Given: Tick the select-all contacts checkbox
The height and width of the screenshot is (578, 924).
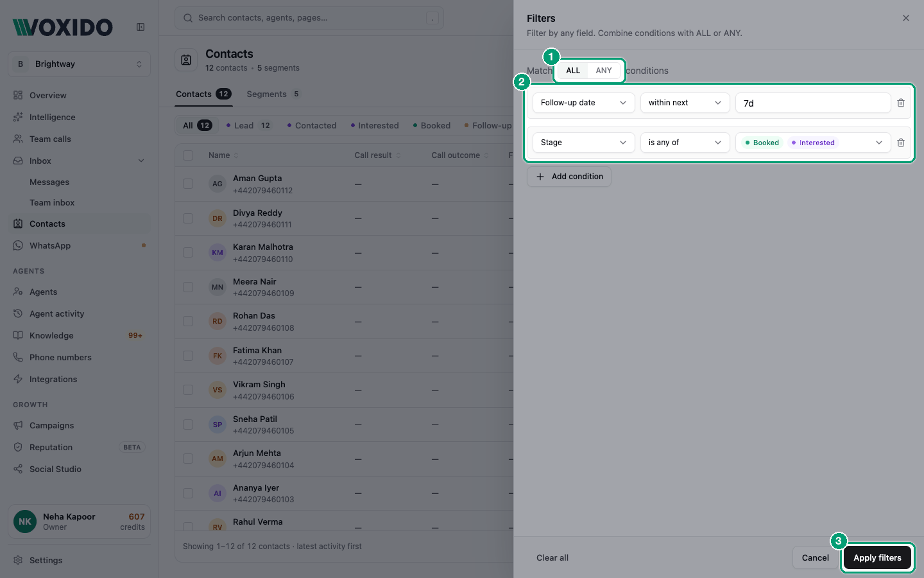Looking at the screenshot, I should point(188,155).
